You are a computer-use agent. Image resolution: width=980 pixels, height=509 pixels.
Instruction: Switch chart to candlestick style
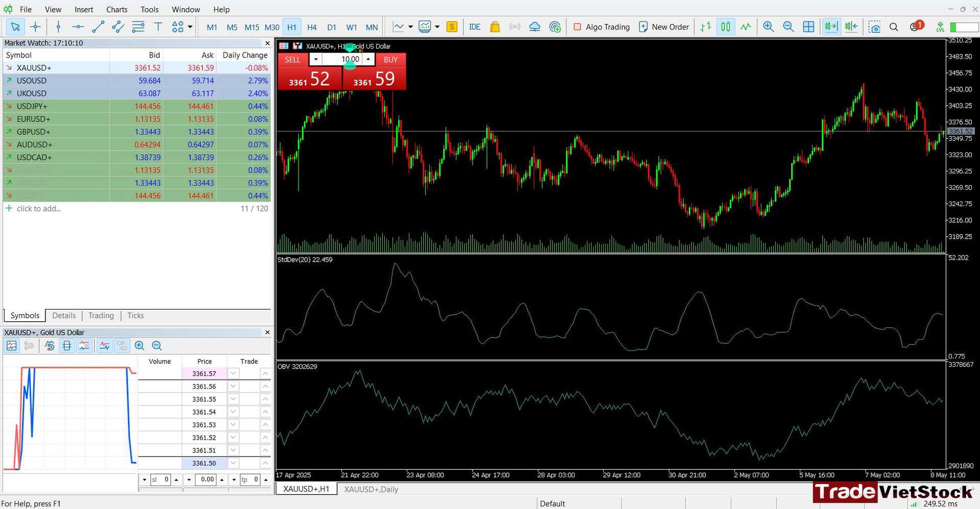click(x=726, y=27)
